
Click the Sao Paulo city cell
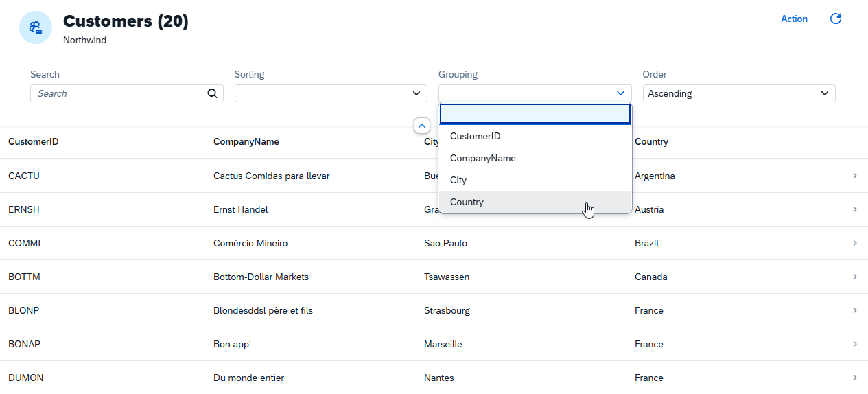click(446, 243)
